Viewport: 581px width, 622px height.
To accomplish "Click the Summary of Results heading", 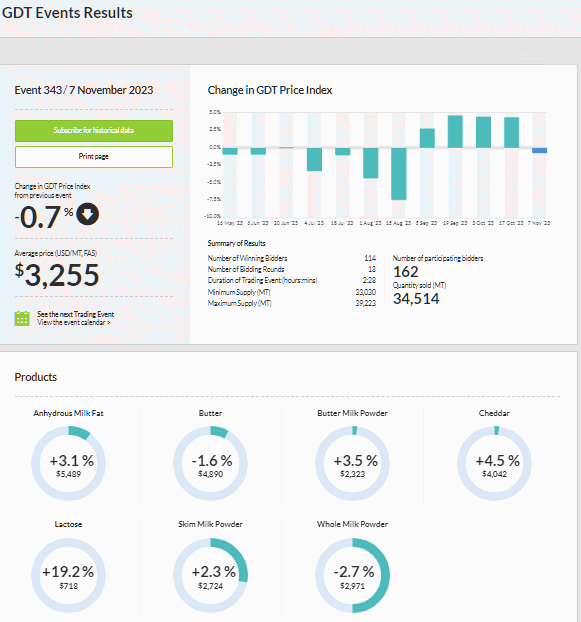I will (x=236, y=244).
